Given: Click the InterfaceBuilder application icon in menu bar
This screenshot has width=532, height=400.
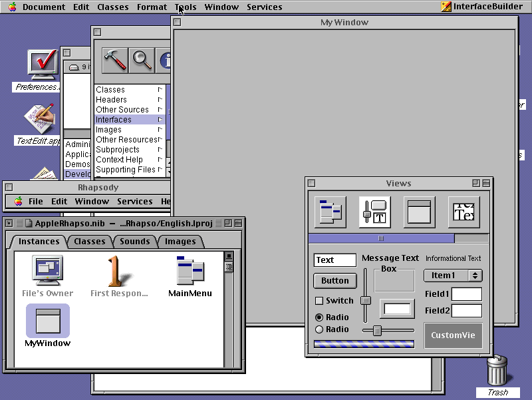Looking at the screenshot, I should coord(446,7).
